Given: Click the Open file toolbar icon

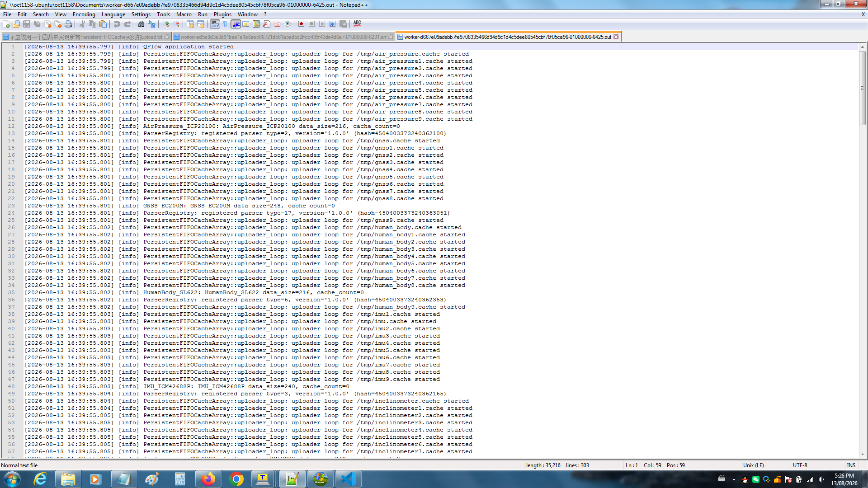Looking at the screenshot, I should coord(16,24).
